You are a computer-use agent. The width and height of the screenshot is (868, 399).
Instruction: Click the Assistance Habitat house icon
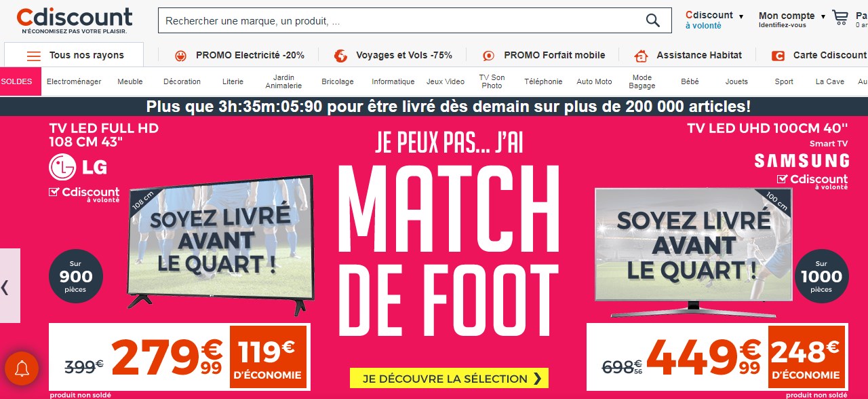coord(641,56)
